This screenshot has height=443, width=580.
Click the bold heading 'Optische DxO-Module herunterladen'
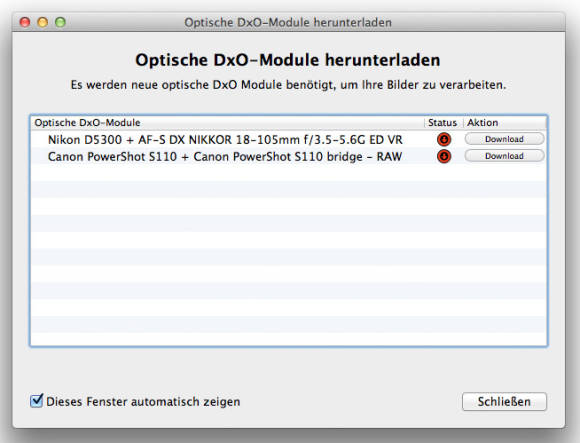[x=288, y=60]
